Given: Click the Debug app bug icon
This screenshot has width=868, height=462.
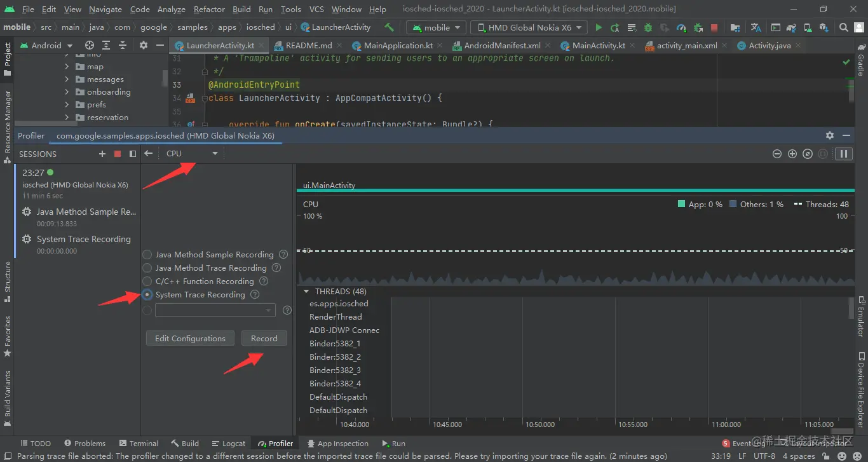Looking at the screenshot, I should pyautogui.click(x=648, y=27).
